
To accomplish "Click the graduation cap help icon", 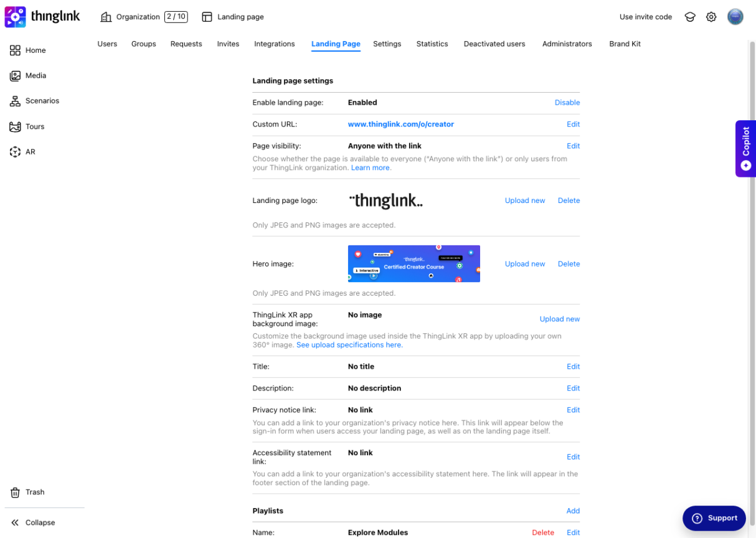I will coord(689,17).
